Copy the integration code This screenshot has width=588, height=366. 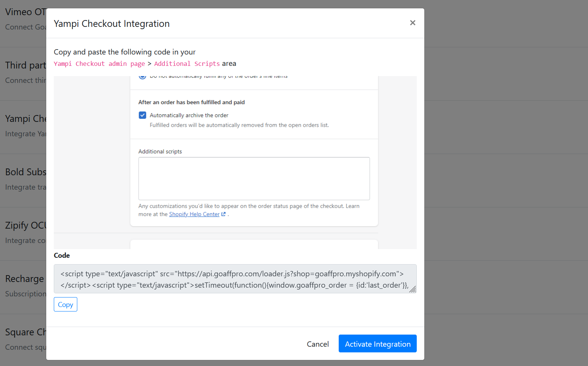pyautogui.click(x=66, y=304)
